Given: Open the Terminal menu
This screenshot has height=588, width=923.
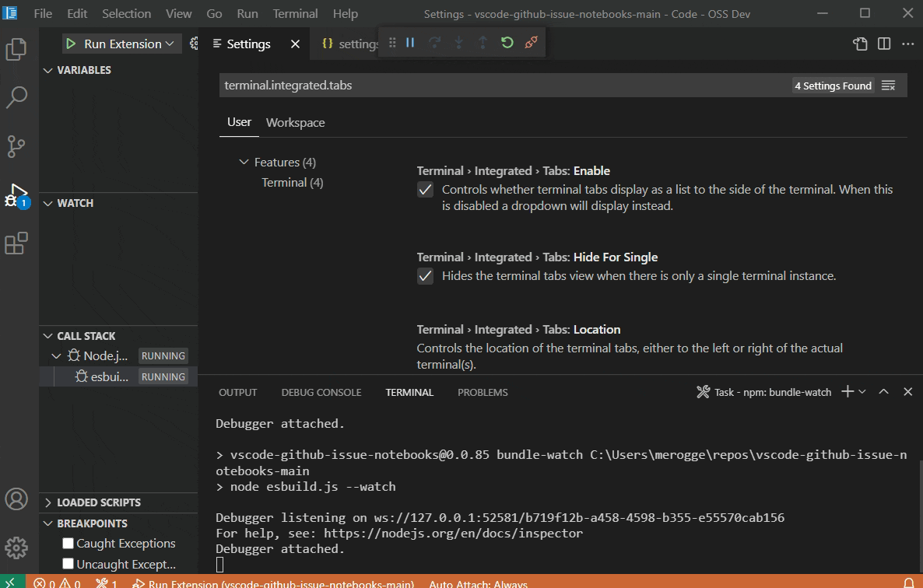Looking at the screenshot, I should click(x=295, y=13).
